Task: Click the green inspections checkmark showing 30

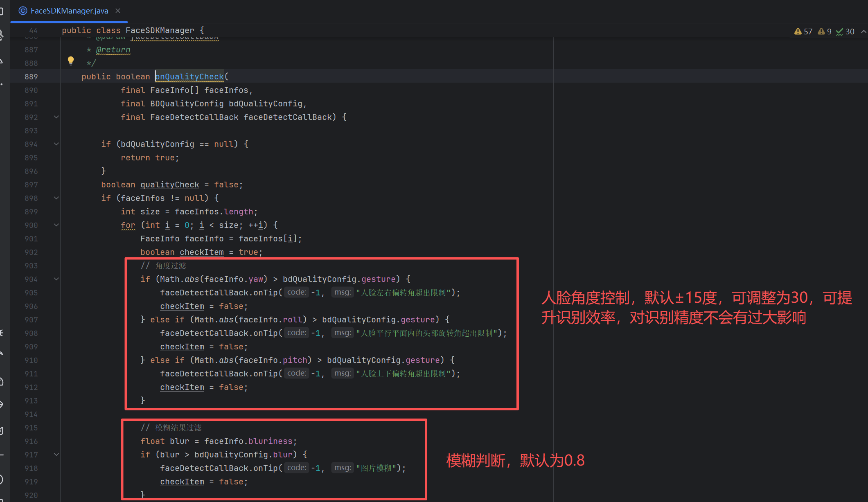Action: pos(844,31)
